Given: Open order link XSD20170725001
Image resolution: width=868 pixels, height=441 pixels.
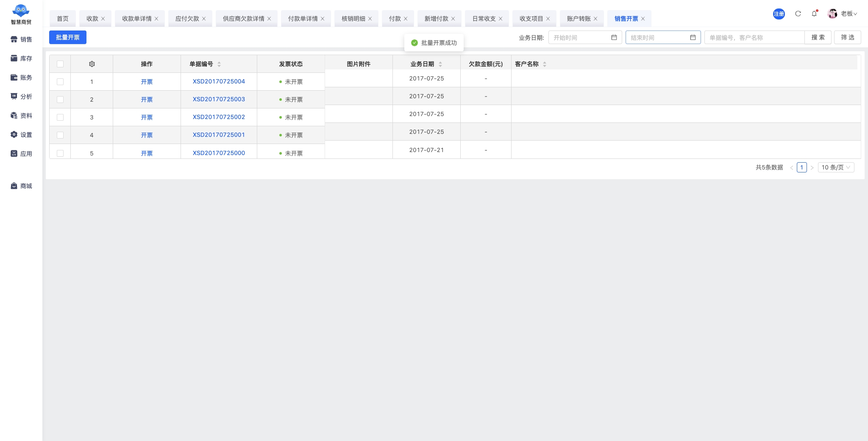Looking at the screenshot, I should pos(219,135).
